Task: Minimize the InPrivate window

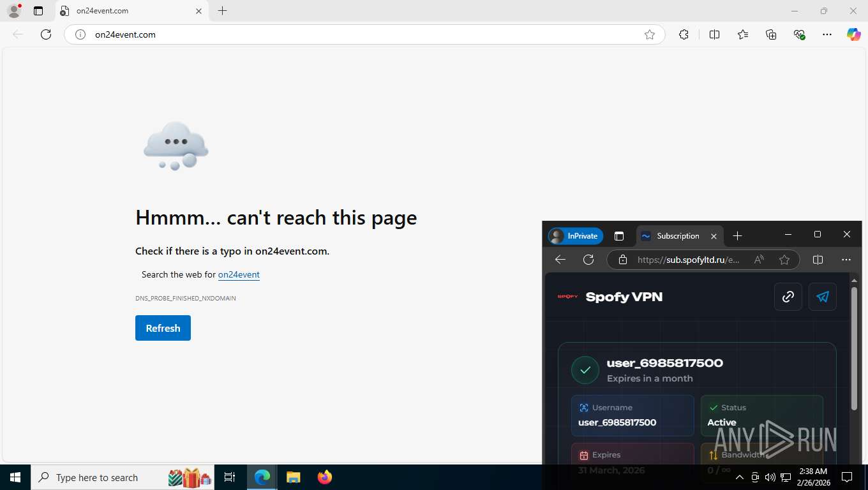Action: coord(788,235)
